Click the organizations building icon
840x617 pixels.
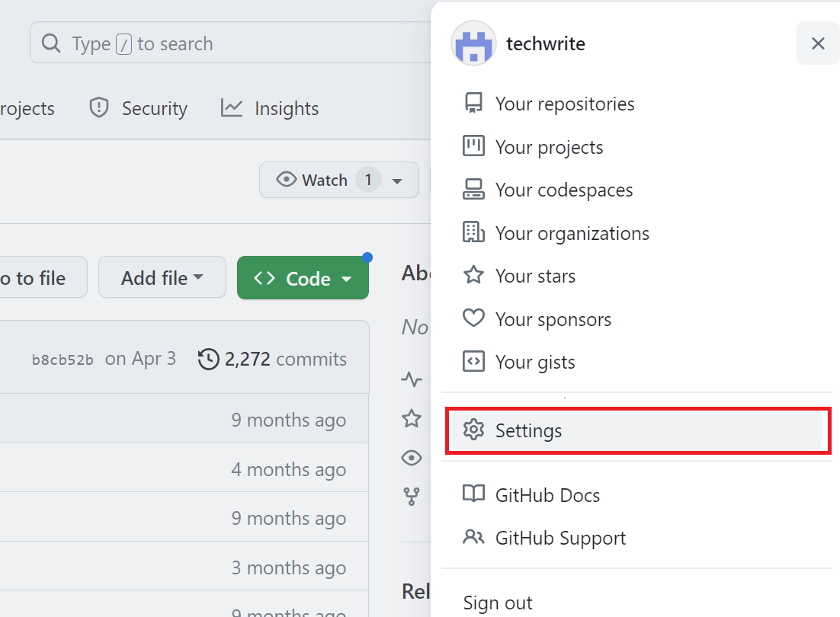pyautogui.click(x=473, y=232)
